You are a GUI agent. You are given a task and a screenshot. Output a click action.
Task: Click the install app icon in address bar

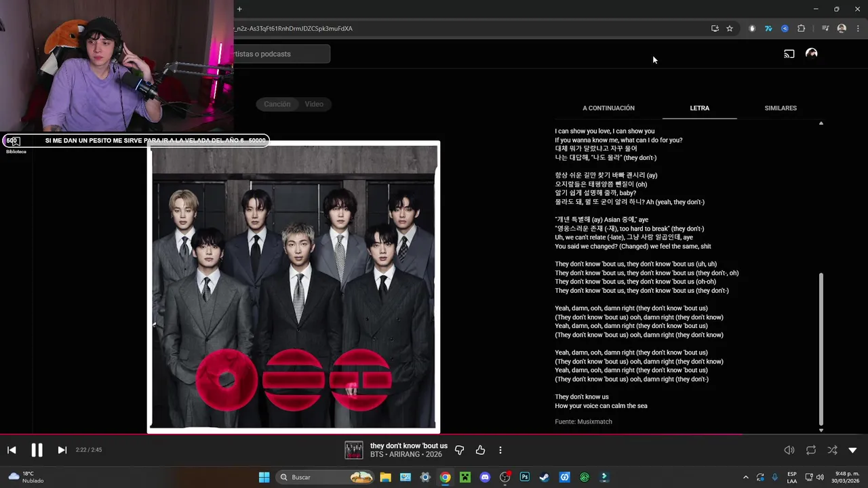[715, 28]
